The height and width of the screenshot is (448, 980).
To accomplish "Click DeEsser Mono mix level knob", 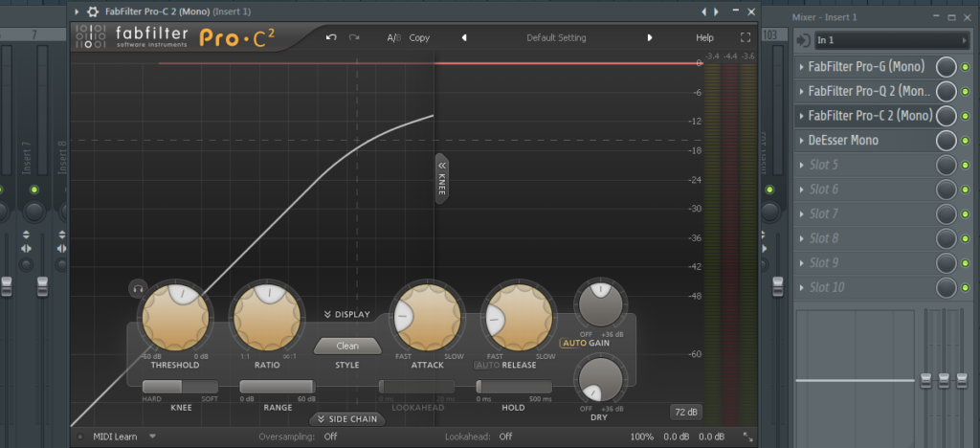I will click(947, 141).
